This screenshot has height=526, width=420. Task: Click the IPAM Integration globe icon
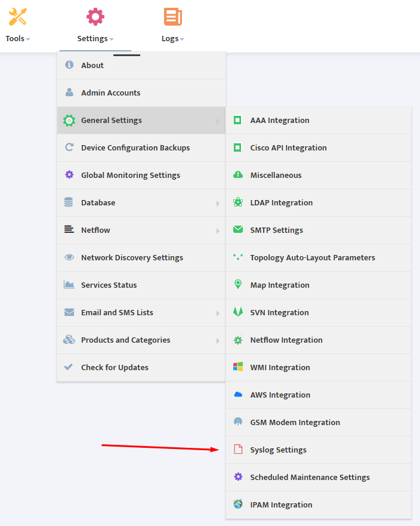(238, 504)
